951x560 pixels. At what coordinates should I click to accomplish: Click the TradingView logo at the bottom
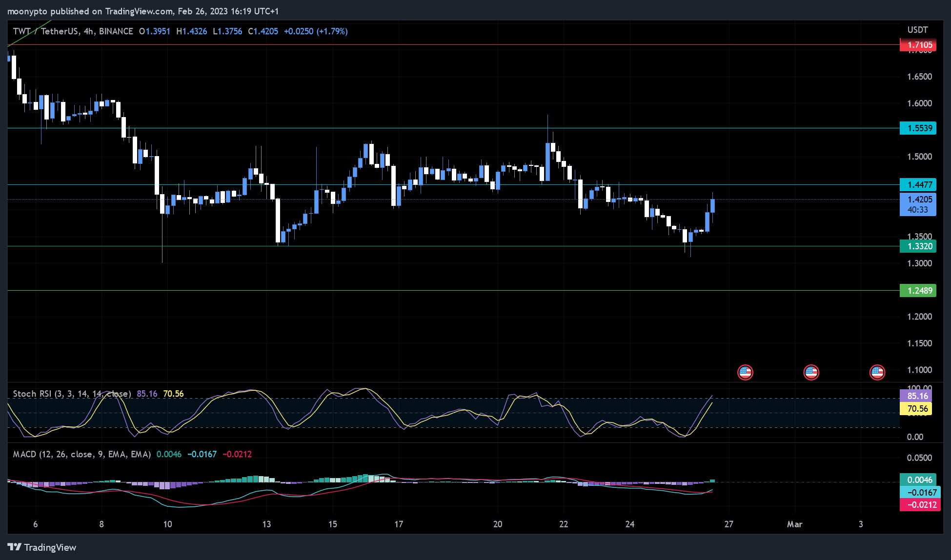pyautogui.click(x=42, y=547)
